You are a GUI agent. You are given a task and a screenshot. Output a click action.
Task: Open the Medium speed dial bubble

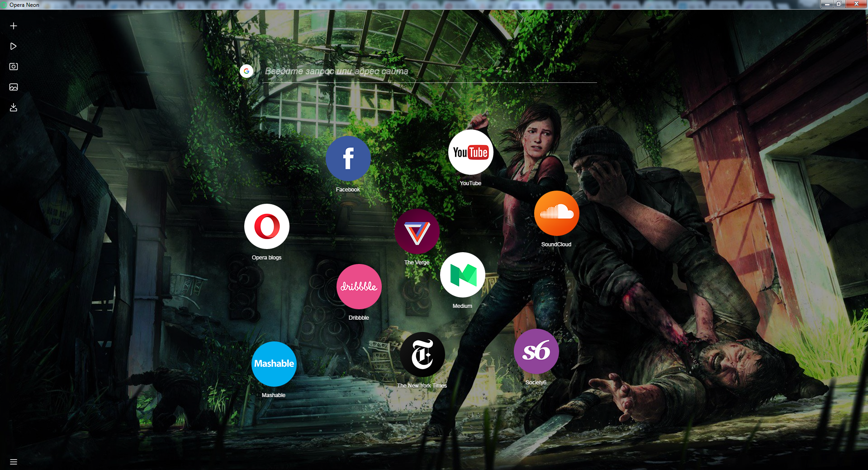(463, 275)
